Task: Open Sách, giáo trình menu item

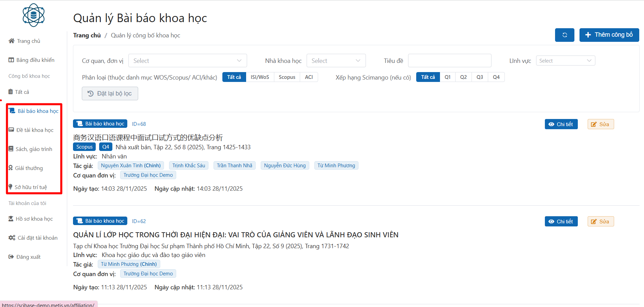Action: pyautogui.click(x=31, y=149)
